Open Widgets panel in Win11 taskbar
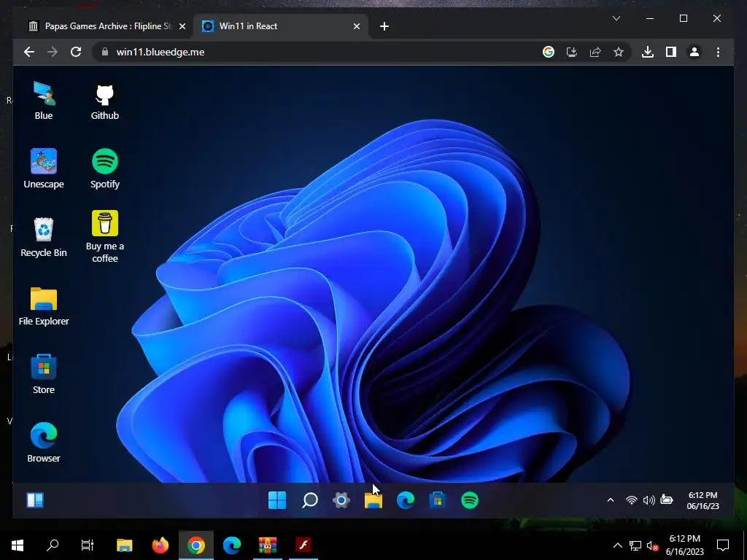Image resolution: width=747 pixels, height=560 pixels. [35, 500]
